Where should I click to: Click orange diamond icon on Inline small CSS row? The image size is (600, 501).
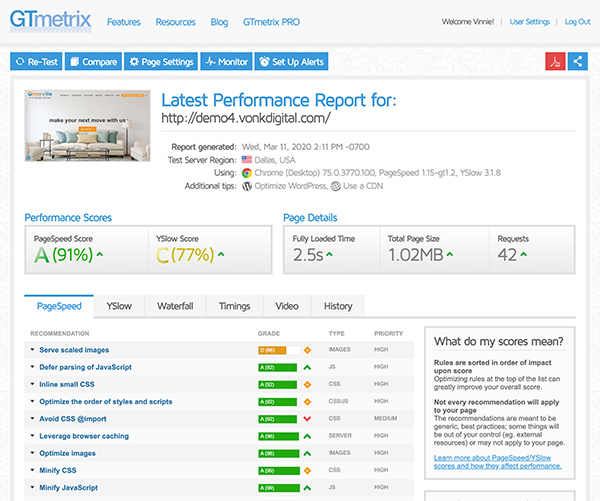click(307, 385)
